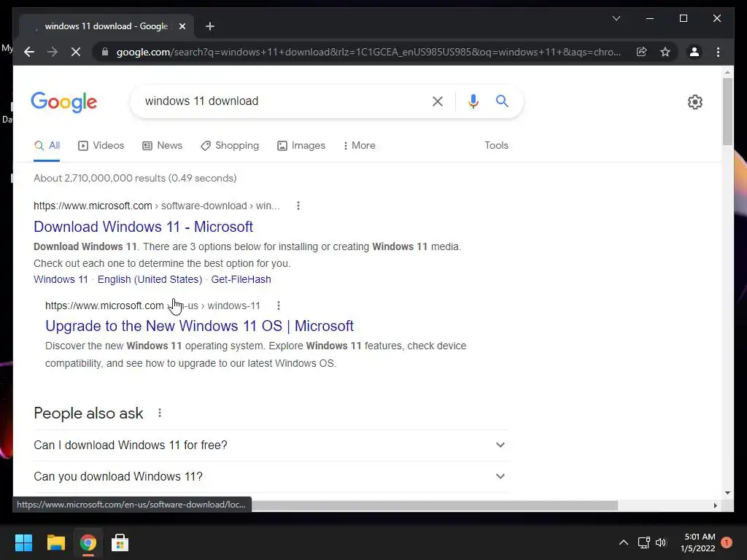Switch to News results
The width and height of the screenshot is (747, 560).
(163, 146)
